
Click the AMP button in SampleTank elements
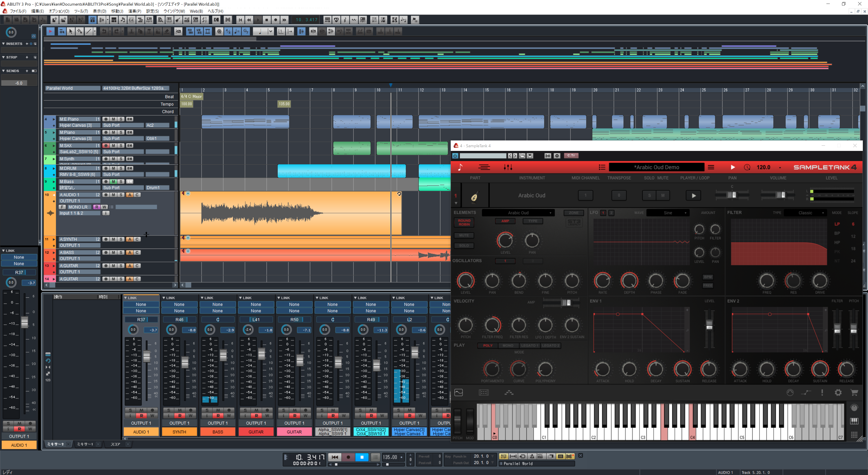(x=505, y=221)
